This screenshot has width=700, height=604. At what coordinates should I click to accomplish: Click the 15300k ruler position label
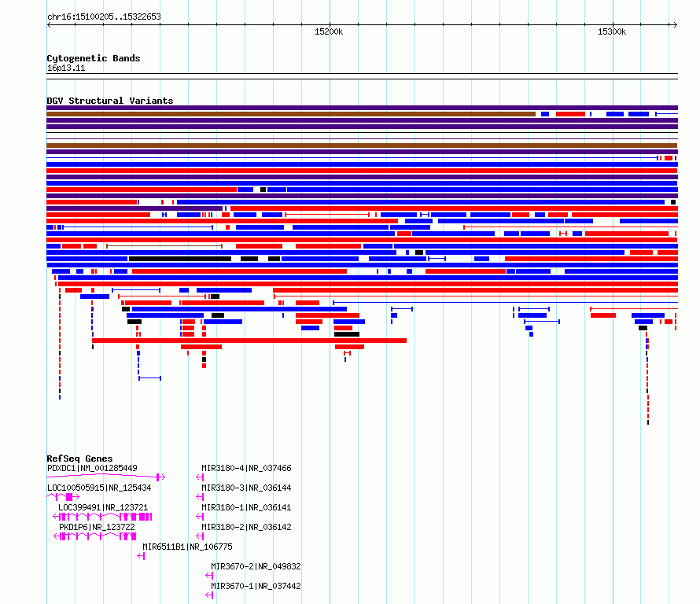coord(612,31)
